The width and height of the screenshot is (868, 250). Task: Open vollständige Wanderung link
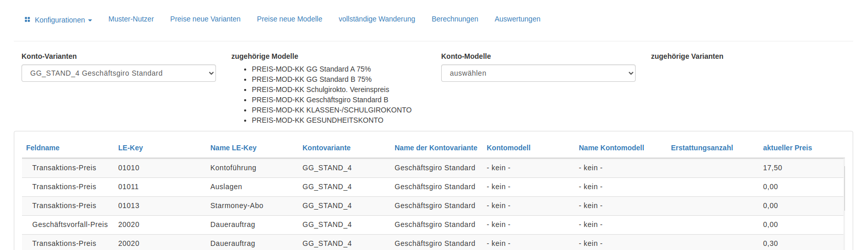[x=377, y=19]
